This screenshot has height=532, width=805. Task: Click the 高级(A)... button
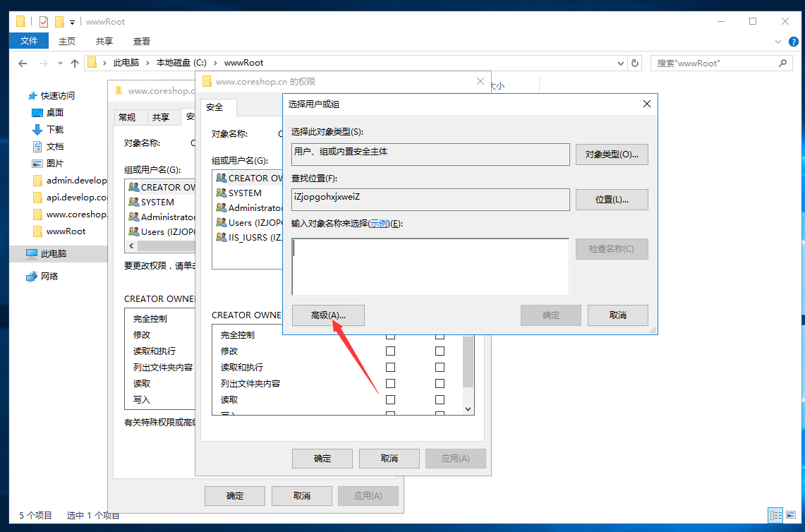coord(328,315)
